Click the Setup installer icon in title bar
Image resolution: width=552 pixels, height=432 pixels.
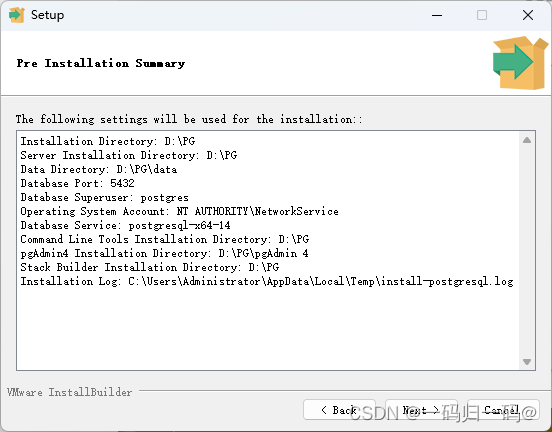pos(17,15)
